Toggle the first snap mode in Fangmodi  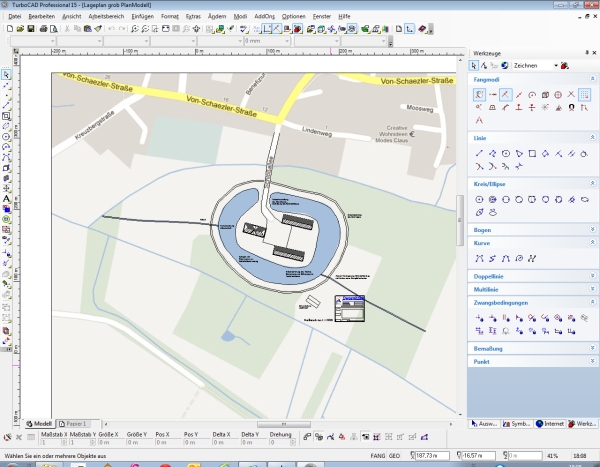480,94
